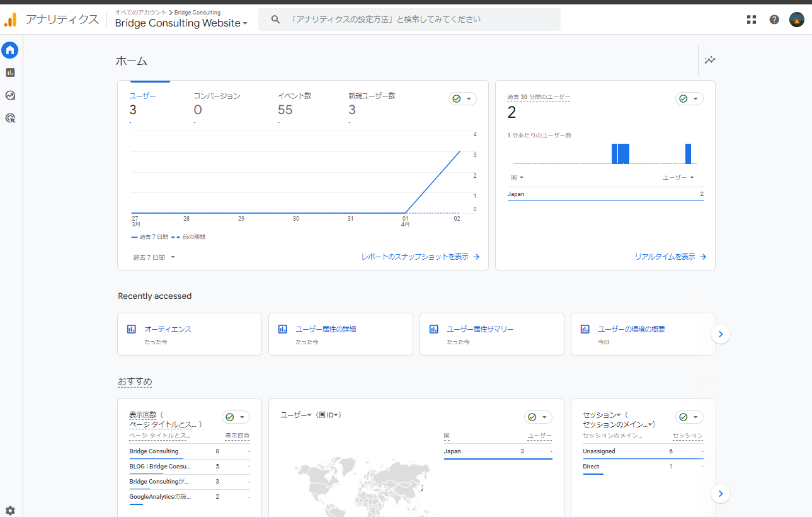Click the world map thumbnail
812x517 pixels.
click(x=362, y=485)
